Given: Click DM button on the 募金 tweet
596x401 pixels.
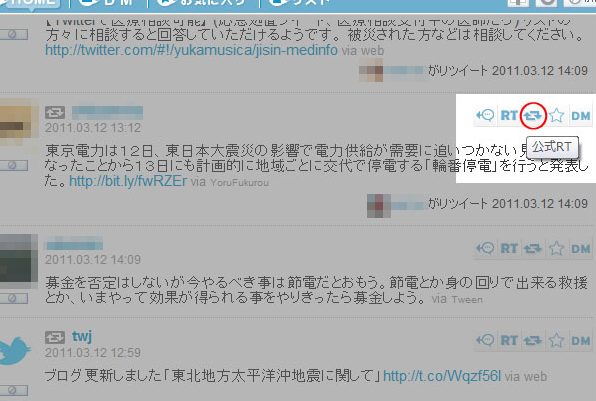Looking at the screenshot, I should click(x=580, y=249).
